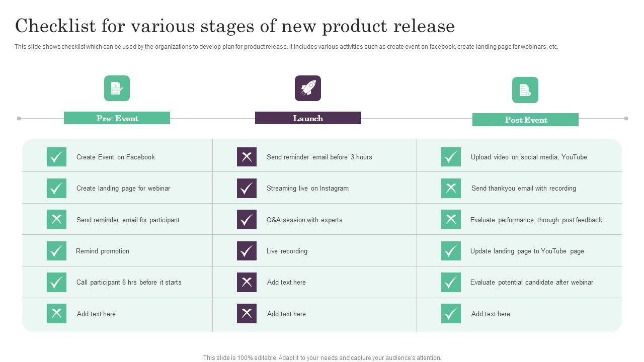
Task: Click the X mark beside Send reminder email before 3 hours
Action: [247, 157]
